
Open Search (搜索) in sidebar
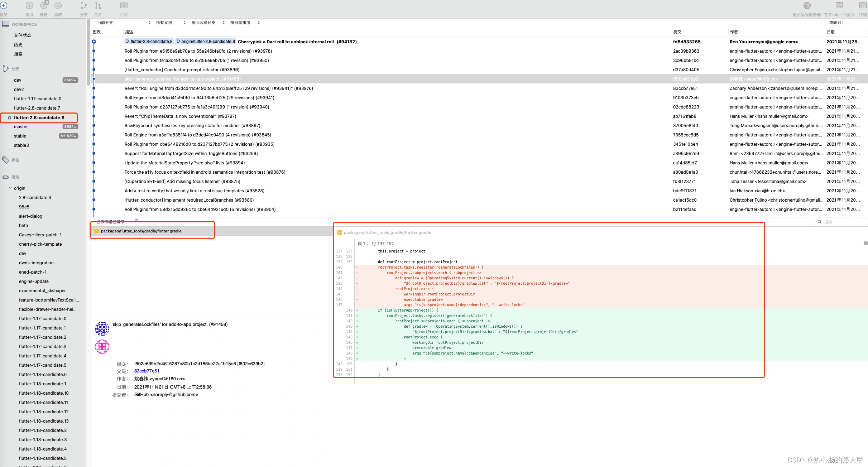[x=18, y=54]
